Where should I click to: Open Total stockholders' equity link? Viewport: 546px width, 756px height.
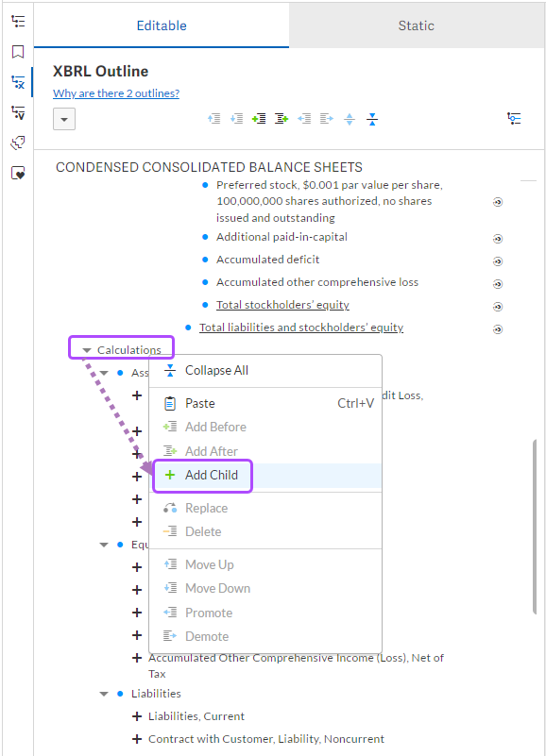coord(282,305)
